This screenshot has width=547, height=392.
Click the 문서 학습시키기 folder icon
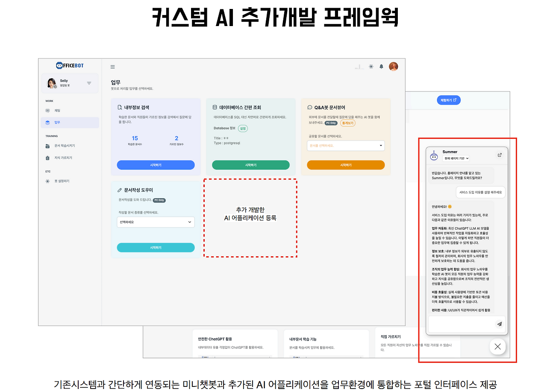pyautogui.click(x=47, y=146)
